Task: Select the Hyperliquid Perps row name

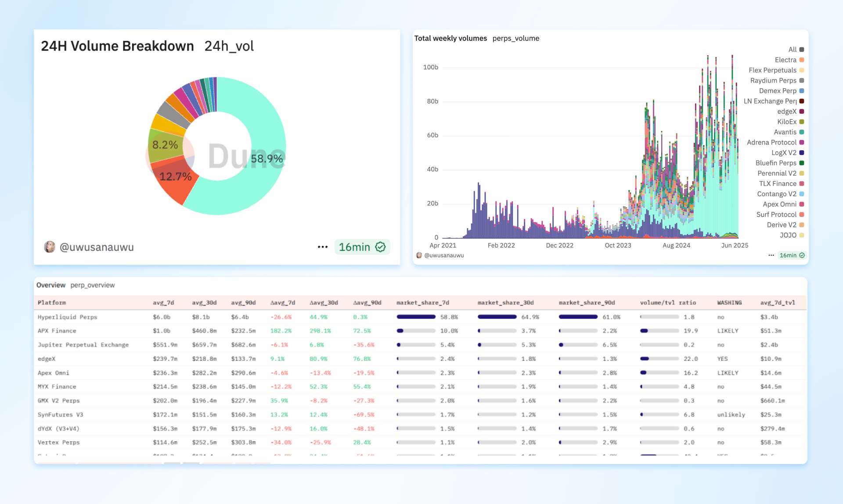Action: [x=67, y=317]
